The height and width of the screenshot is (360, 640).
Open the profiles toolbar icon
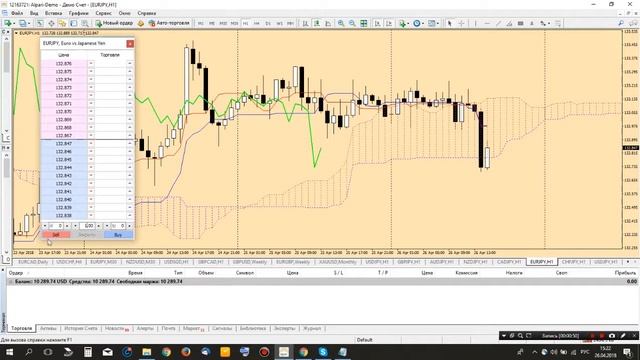coord(23,23)
